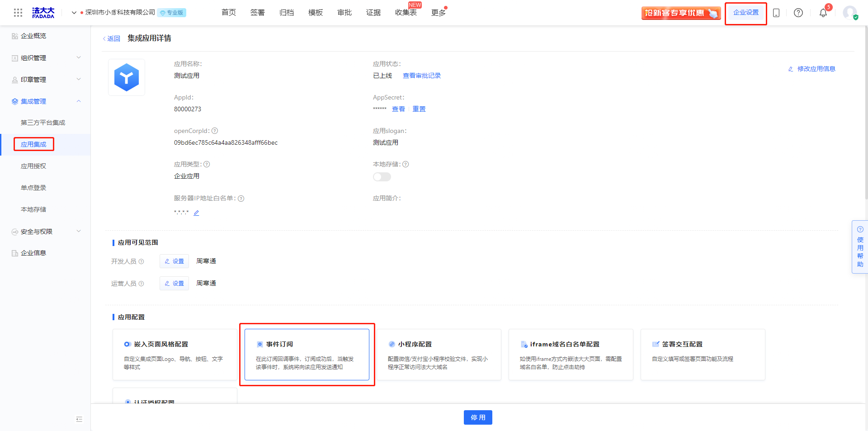Click the openCorpId help tooltip icon
Image resolution: width=868 pixels, height=431 pixels.
click(215, 131)
